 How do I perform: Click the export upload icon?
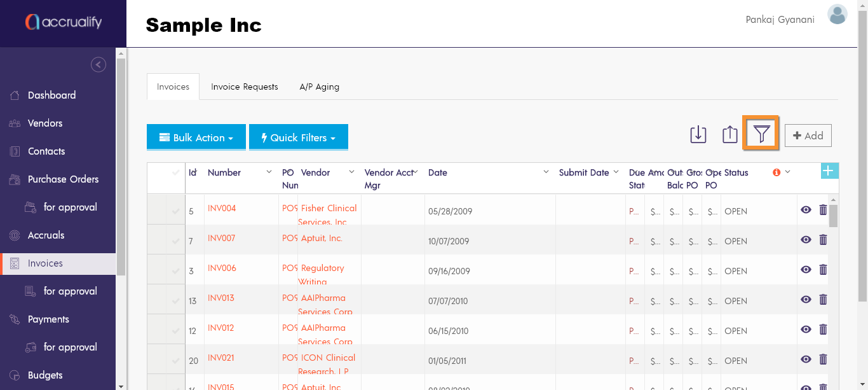tap(730, 134)
